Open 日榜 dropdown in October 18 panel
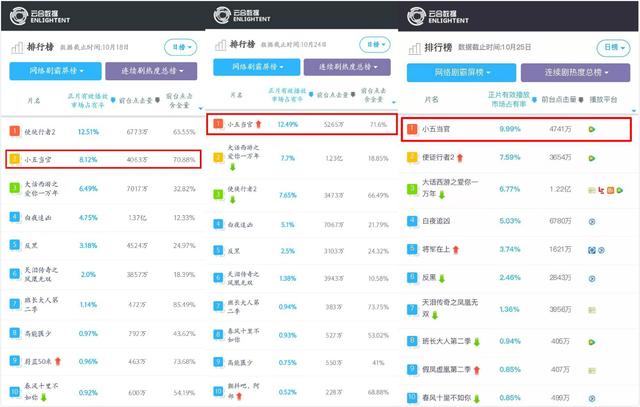The width and height of the screenshot is (640, 407). pos(181,47)
